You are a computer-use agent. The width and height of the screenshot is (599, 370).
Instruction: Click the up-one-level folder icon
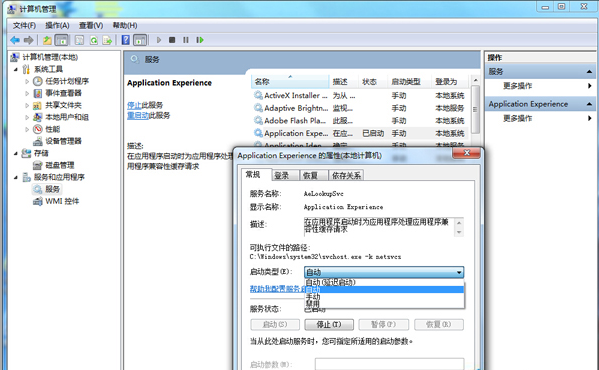(47, 40)
